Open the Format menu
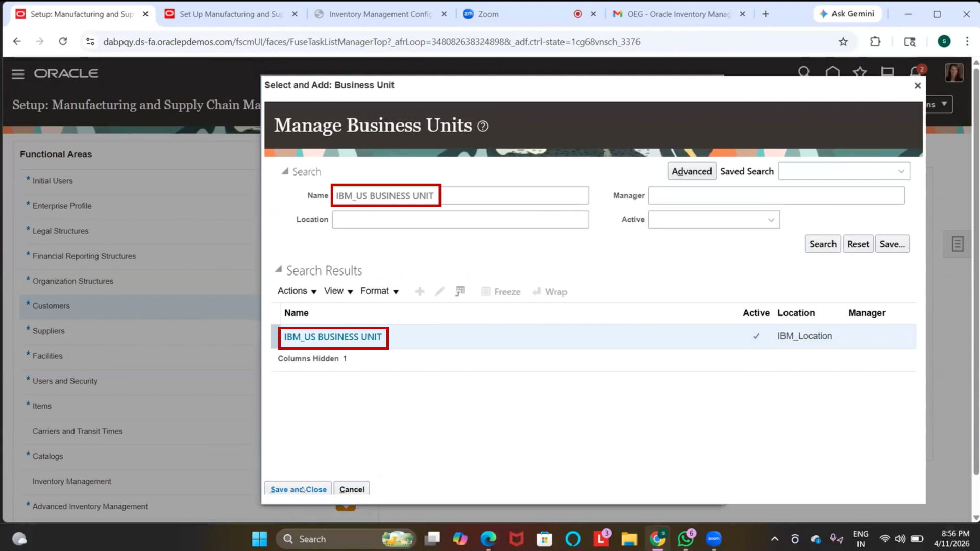 point(379,291)
